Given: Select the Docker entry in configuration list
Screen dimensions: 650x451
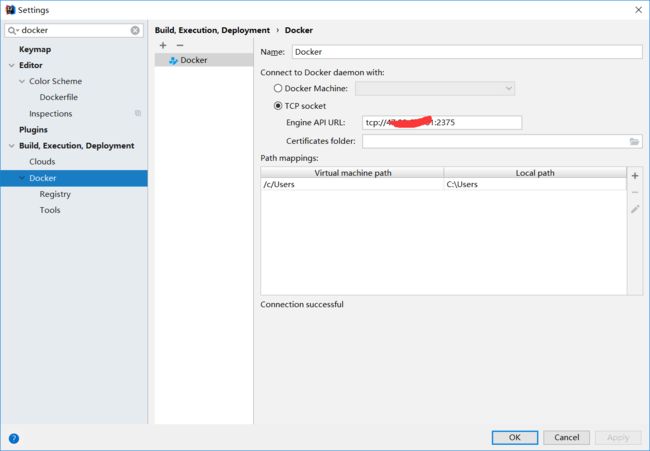Looking at the screenshot, I should pos(204,61).
